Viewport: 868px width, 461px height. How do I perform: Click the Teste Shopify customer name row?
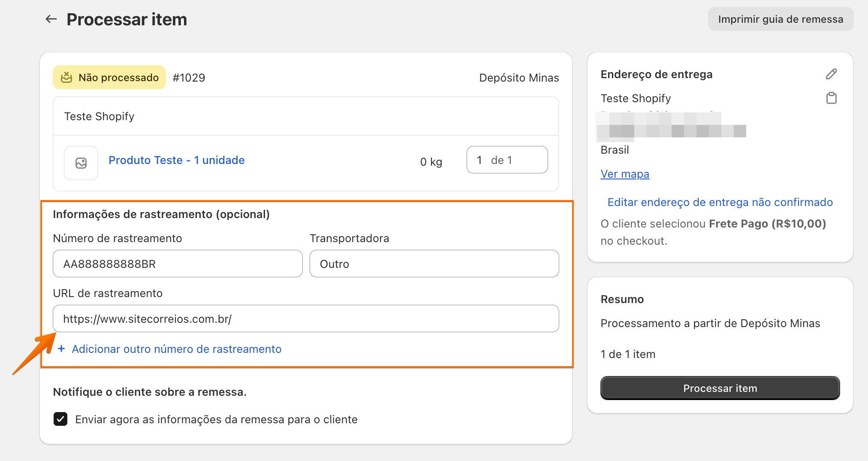(99, 116)
